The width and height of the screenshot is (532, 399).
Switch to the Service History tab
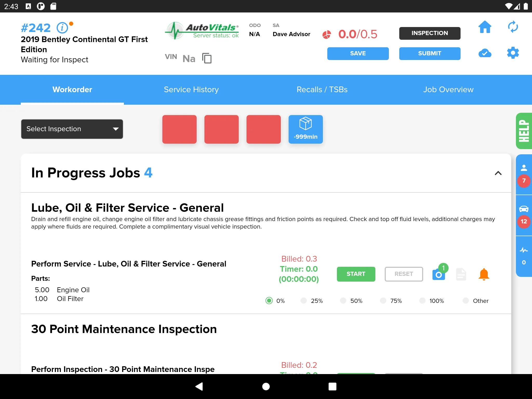click(x=191, y=89)
